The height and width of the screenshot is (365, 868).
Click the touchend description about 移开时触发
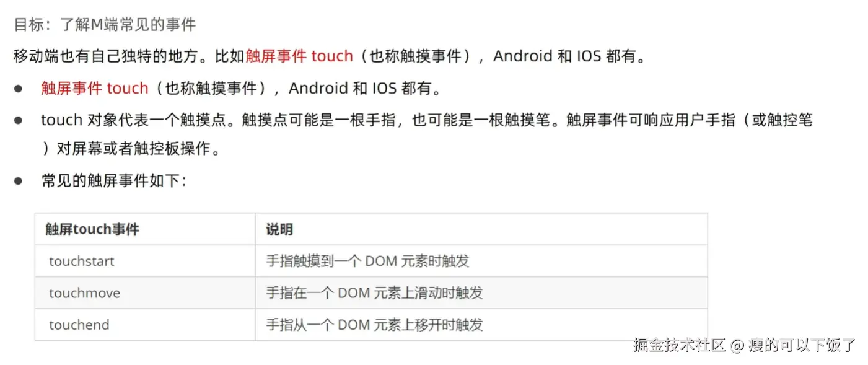pos(374,325)
